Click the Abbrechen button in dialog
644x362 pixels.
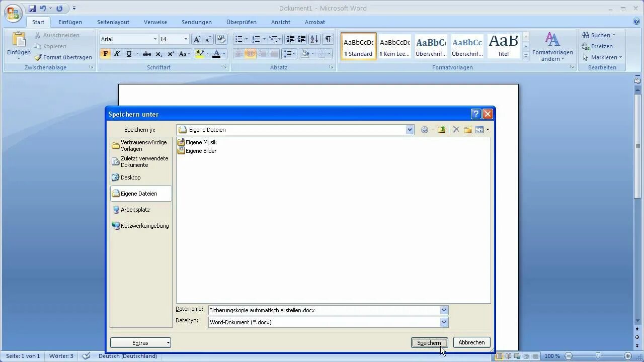[471, 342]
